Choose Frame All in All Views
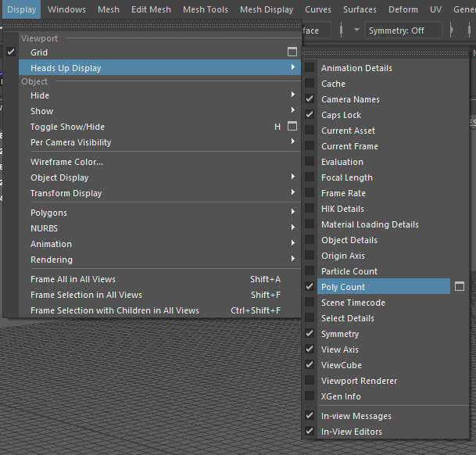This screenshot has width=476, height=455. point(73,279)
